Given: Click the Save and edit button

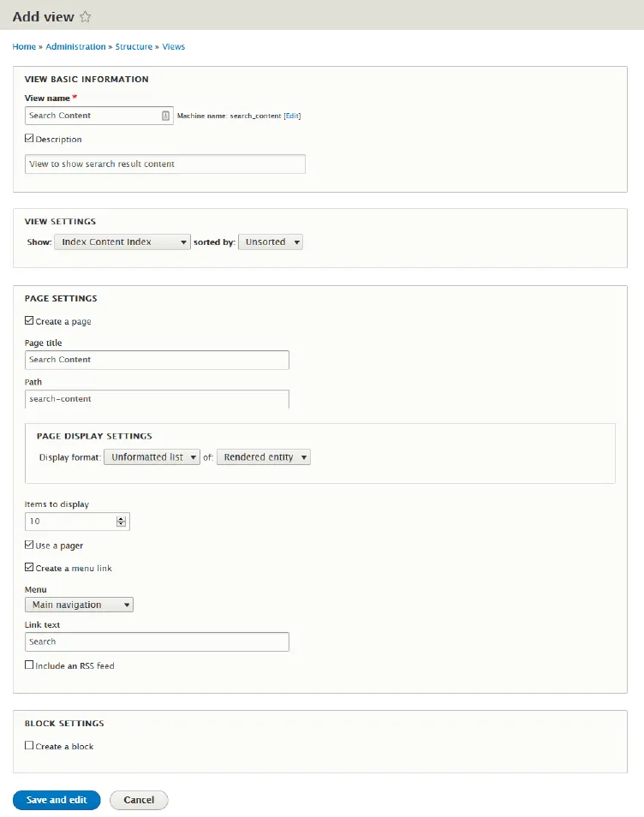Looking at the screenshot, I should click(x=57, y=799).
